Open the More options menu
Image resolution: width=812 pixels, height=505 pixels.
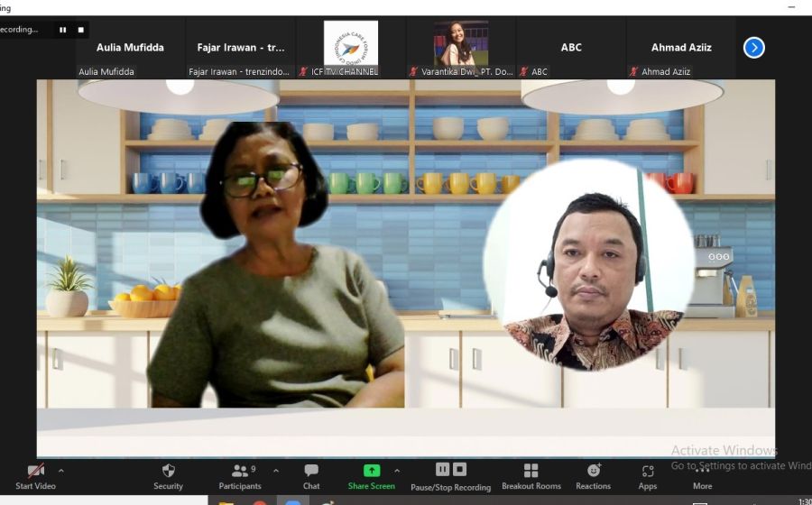click(x=702, y=475)
